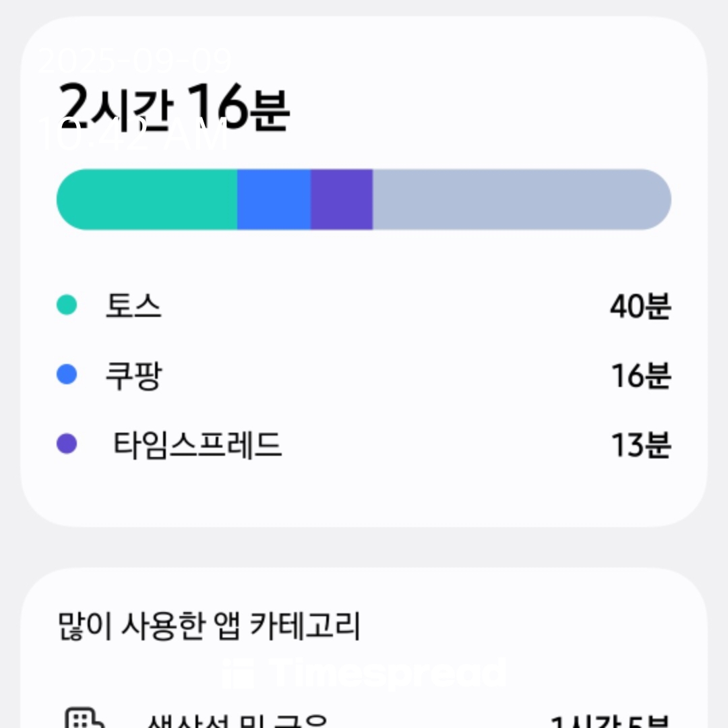
Task: Tap the 13분 usage time value
Action: 641,446
